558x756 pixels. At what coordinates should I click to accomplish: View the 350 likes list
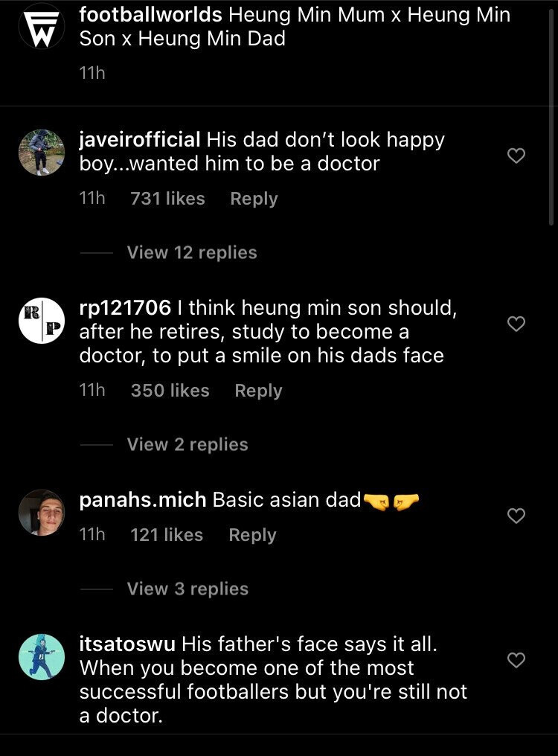170,391
